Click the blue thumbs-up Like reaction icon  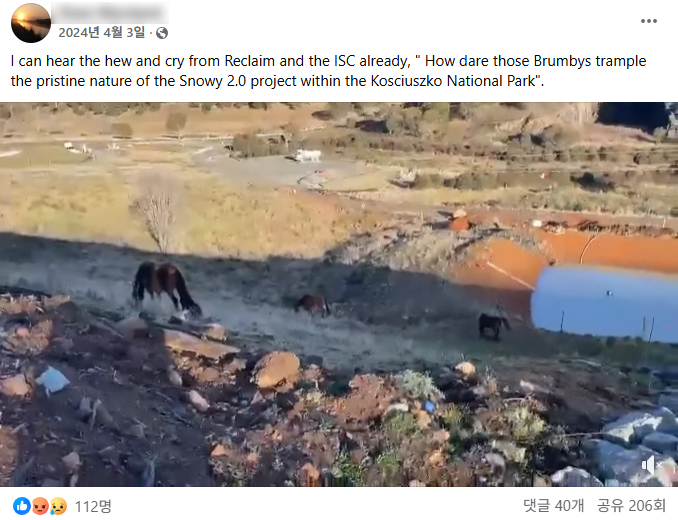[22, 506]
